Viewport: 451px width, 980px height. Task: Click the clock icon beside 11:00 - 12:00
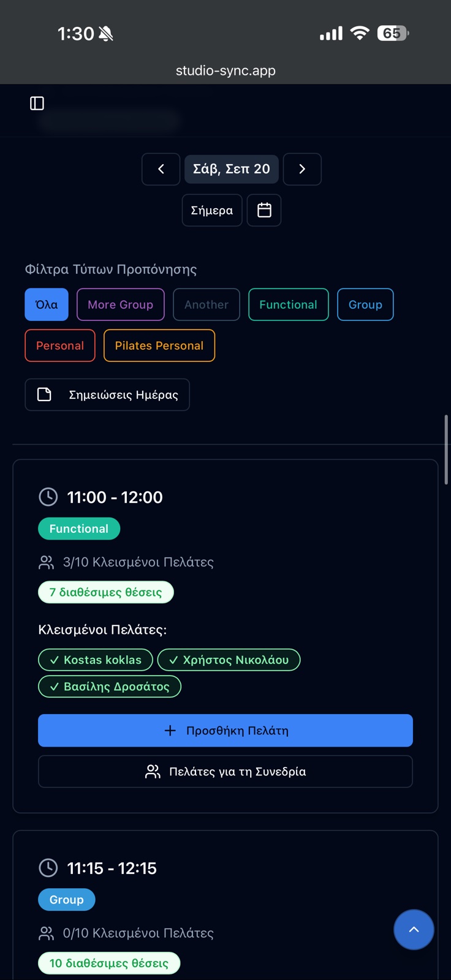48,497
